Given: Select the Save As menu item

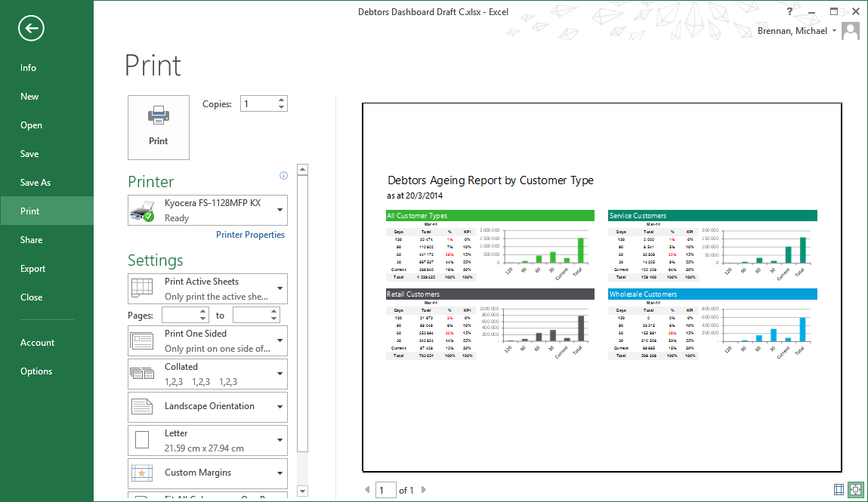Looking at the screenshot, I should pyautogui.click(x=36, y=183).
